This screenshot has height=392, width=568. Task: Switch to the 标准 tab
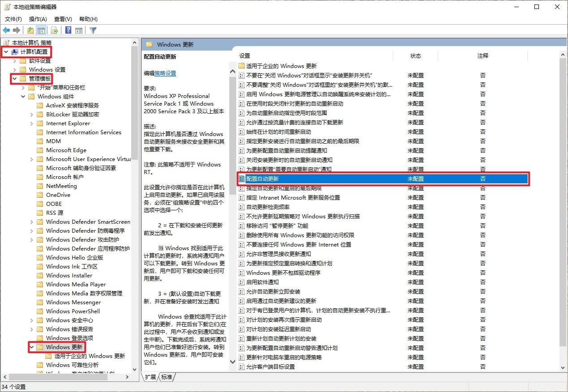click(x=167, y=377)
